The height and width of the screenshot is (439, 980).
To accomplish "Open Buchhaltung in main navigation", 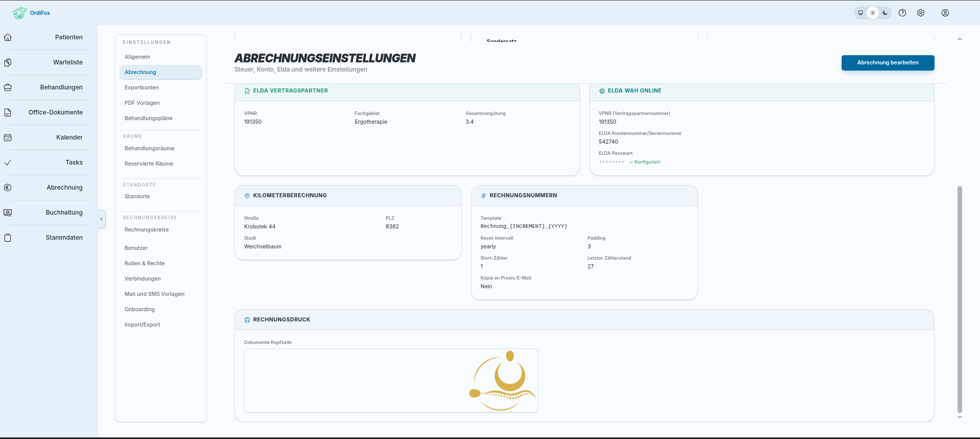I will point(64,213).
